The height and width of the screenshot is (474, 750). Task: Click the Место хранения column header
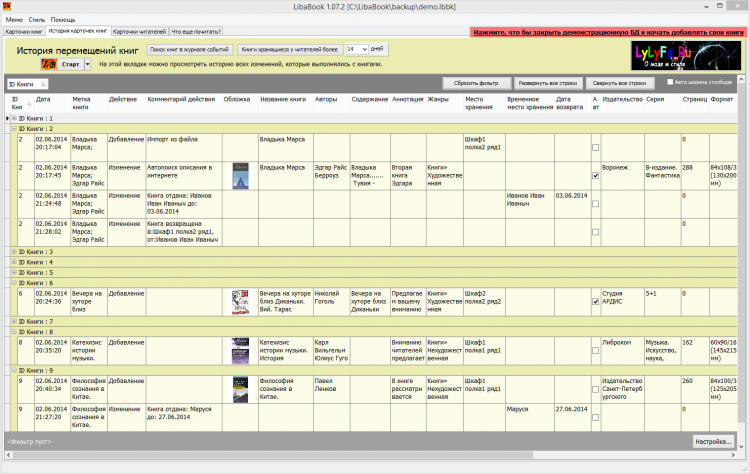[484, 103]
